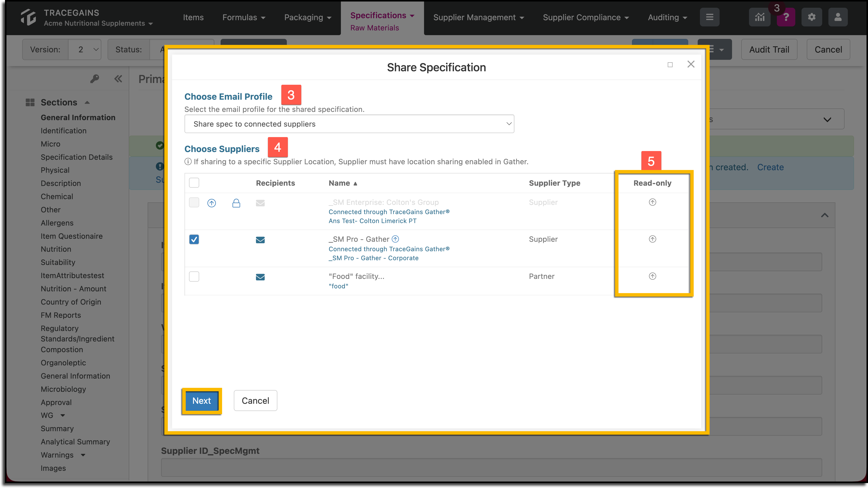Open Acme Nutritional Supplements account dropdown
868x488 pixels.
click(x=98, y=23)
